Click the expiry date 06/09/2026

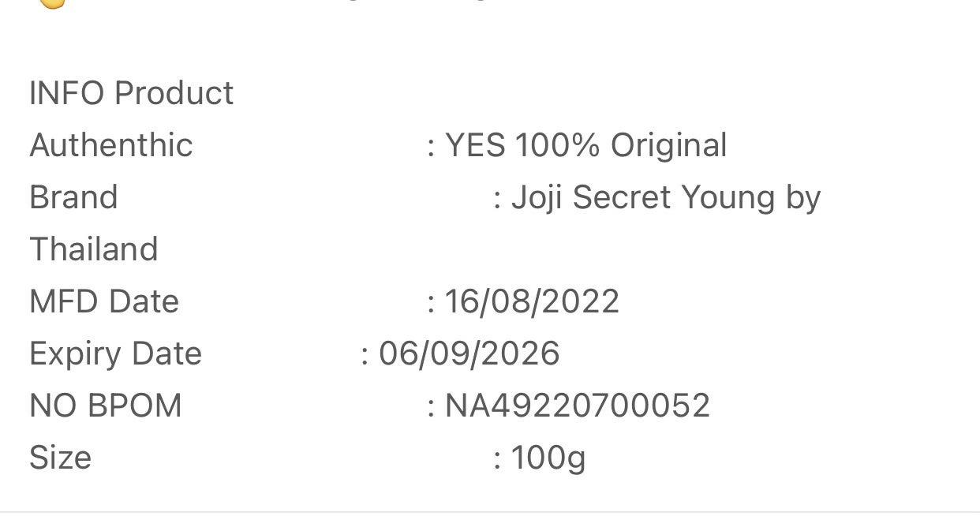tap(469, 353)
